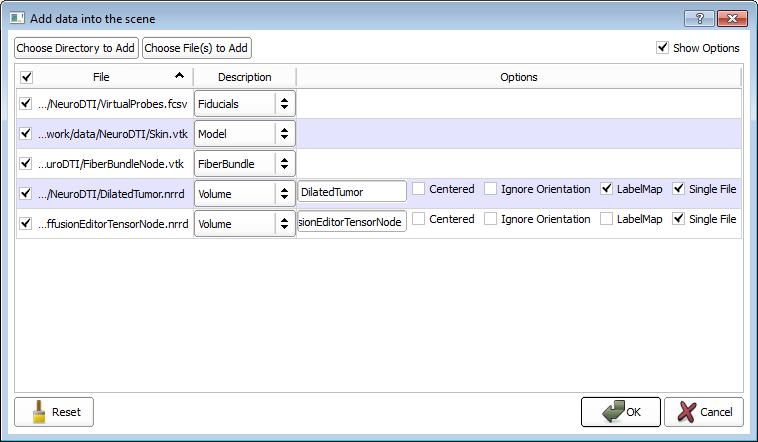The width and height of the screenshot is (758, 442).
Task: Click Choose File(s) to Add
Action: click(197, 48)
